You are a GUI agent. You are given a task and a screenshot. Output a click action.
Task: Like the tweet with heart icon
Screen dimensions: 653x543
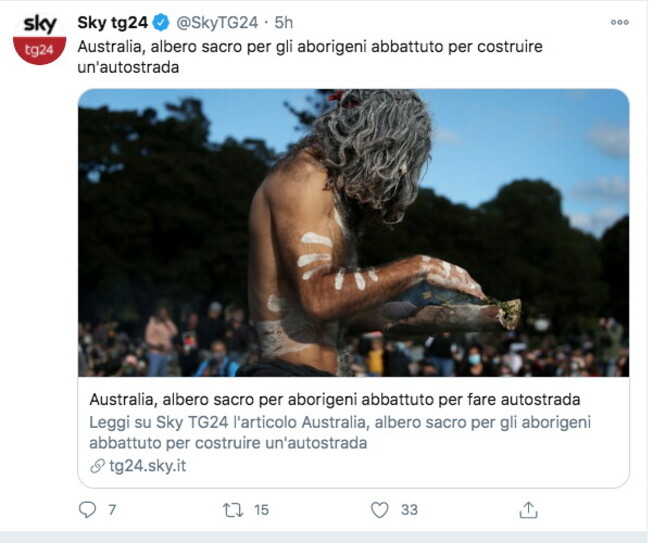(x=379, y=510)
